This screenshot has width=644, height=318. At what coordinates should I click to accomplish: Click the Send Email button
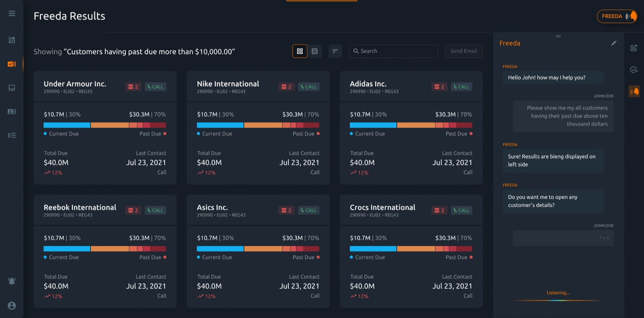464,51
